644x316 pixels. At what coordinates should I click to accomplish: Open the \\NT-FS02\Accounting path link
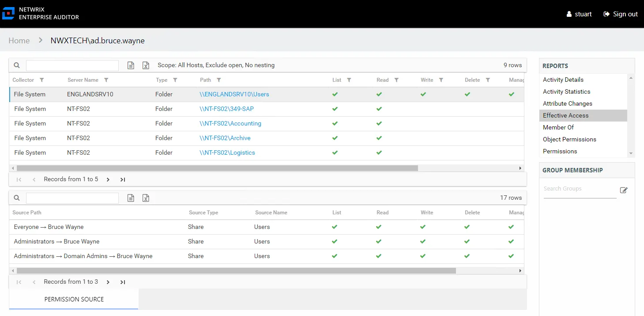click(230, 123)
